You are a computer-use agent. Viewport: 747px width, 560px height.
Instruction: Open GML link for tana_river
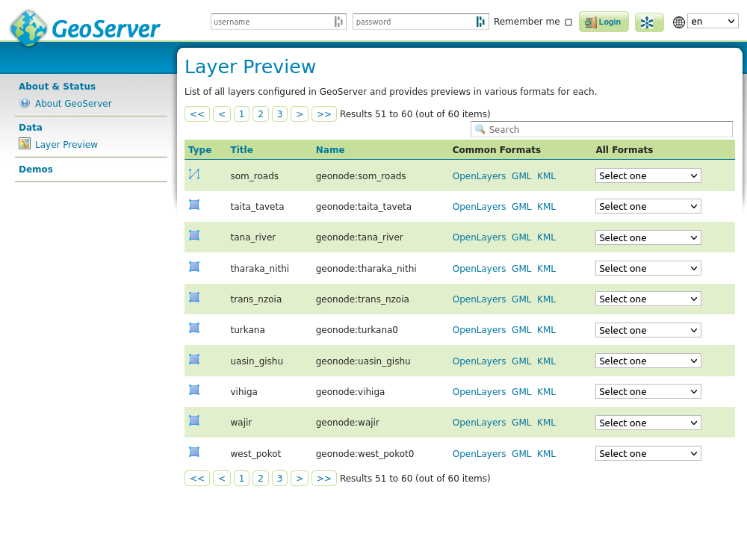[521, 237]
